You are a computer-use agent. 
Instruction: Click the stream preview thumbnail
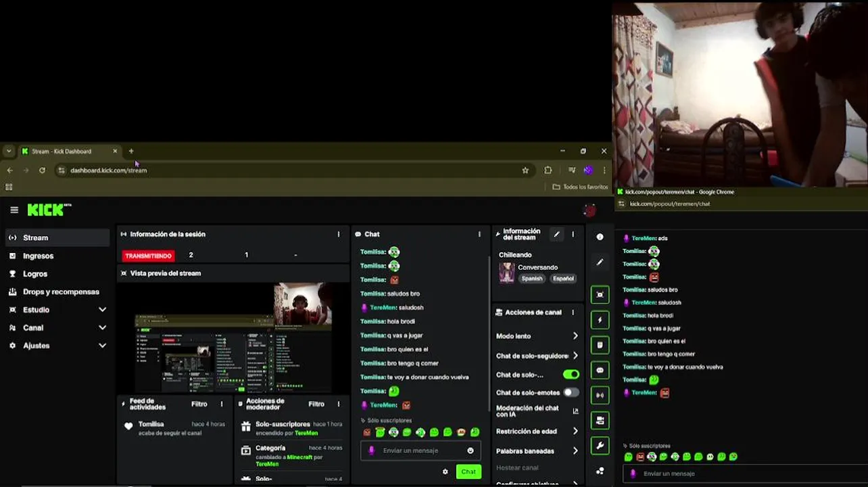click(233, 338)
